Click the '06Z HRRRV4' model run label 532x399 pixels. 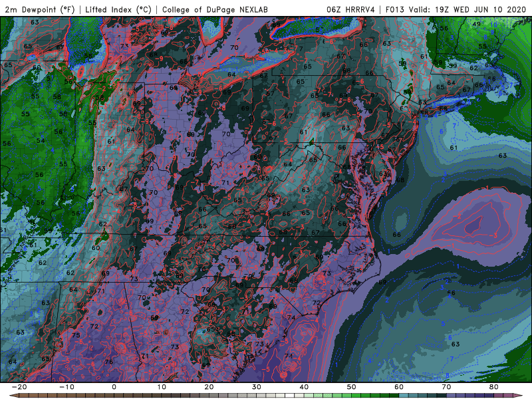click(x=350, y=9)
